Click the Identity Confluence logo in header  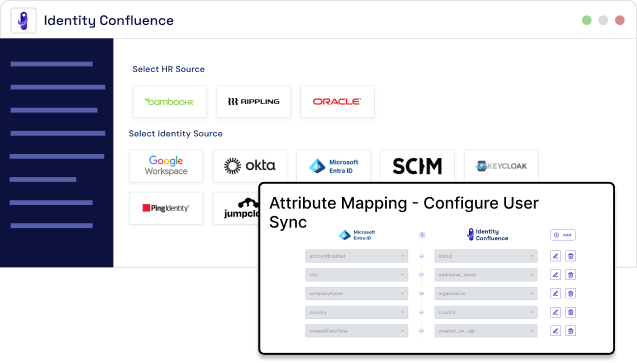pos(24,20)
